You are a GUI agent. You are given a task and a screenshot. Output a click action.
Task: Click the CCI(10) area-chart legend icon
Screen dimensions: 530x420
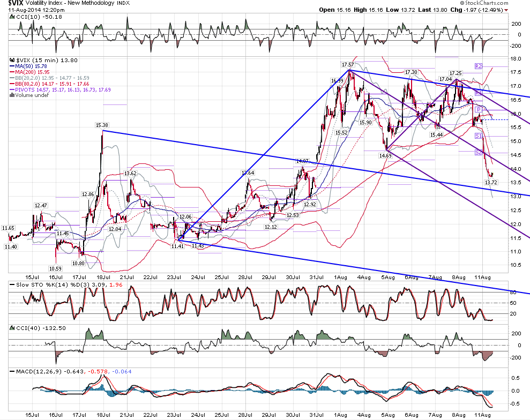point(12,17)
